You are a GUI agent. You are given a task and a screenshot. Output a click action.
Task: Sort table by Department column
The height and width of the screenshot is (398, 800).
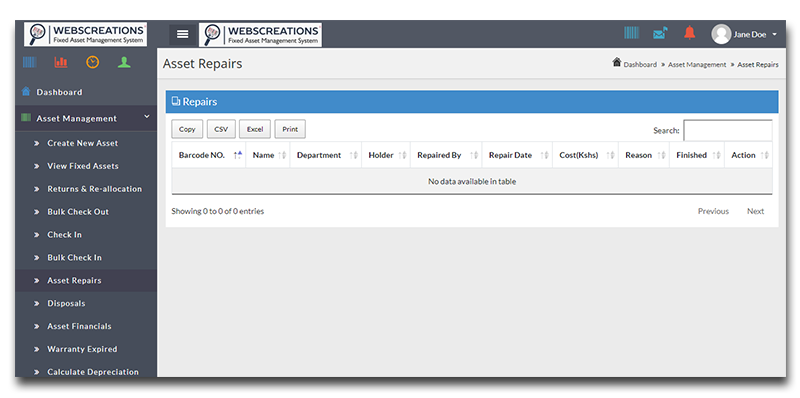click(326, 155)
